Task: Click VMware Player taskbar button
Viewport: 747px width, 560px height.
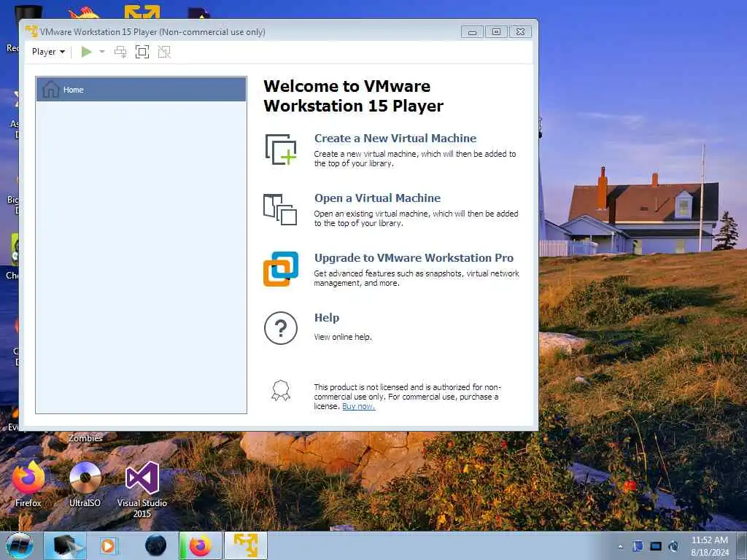Action: (x=246, y=545)
